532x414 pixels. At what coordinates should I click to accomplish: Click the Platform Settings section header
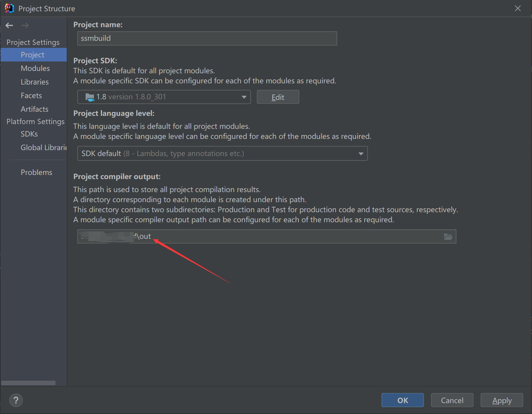(x=35, y=121)
